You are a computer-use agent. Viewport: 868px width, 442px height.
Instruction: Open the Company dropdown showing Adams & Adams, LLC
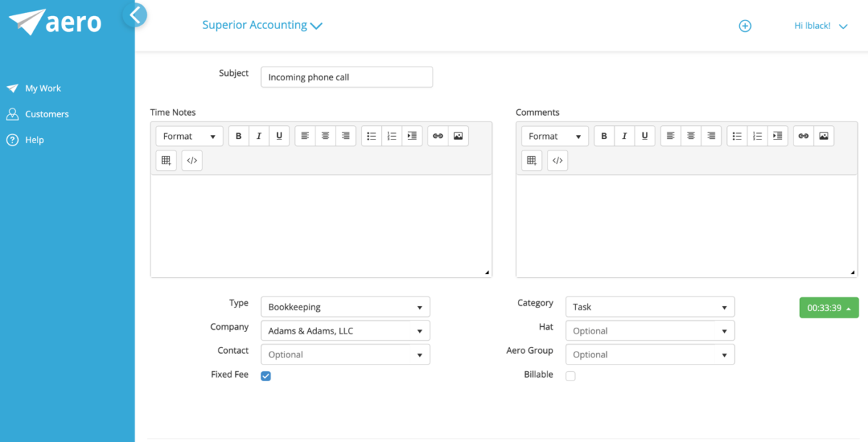pyautogui.click(x=345, y=330)
